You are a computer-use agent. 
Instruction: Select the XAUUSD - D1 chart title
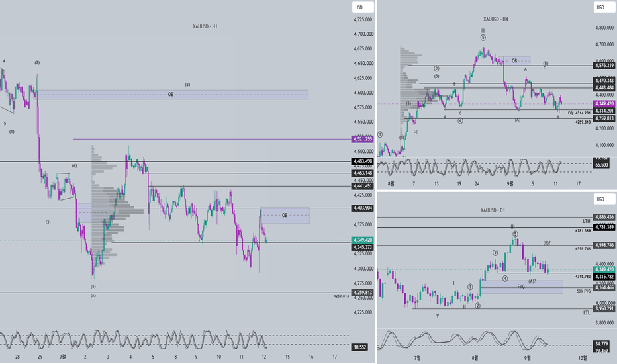tap(493, 210)
